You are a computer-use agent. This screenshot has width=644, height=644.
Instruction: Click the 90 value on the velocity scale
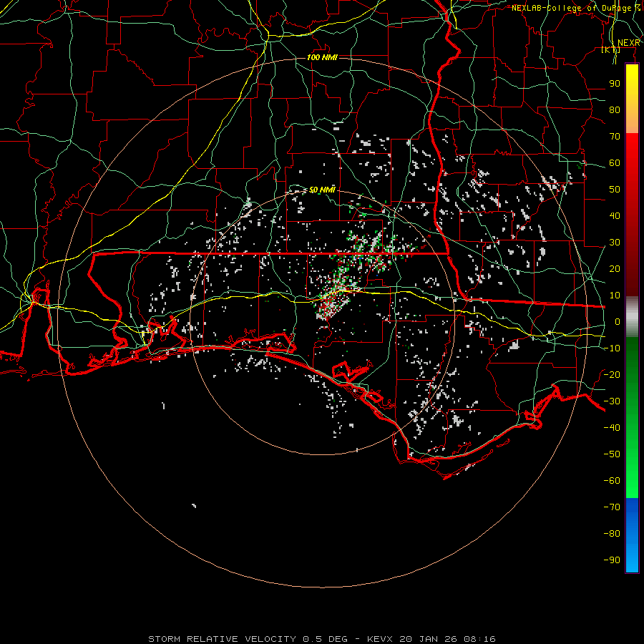(x=615, y=84)
